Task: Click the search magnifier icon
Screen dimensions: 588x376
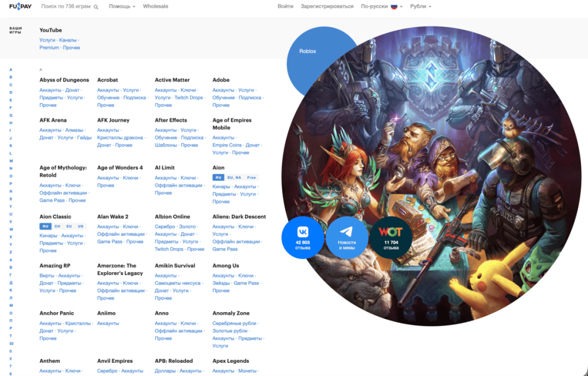Action: (96, 7)
